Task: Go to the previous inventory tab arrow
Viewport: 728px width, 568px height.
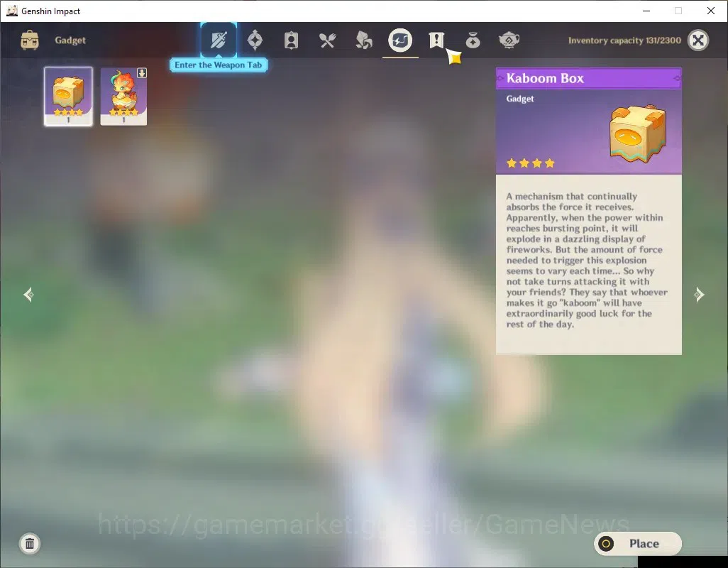Action: (x=29, y=295)
